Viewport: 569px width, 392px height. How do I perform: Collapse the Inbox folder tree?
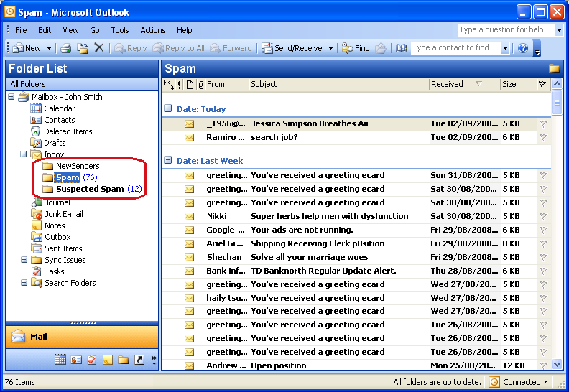(x=23, y=154)
